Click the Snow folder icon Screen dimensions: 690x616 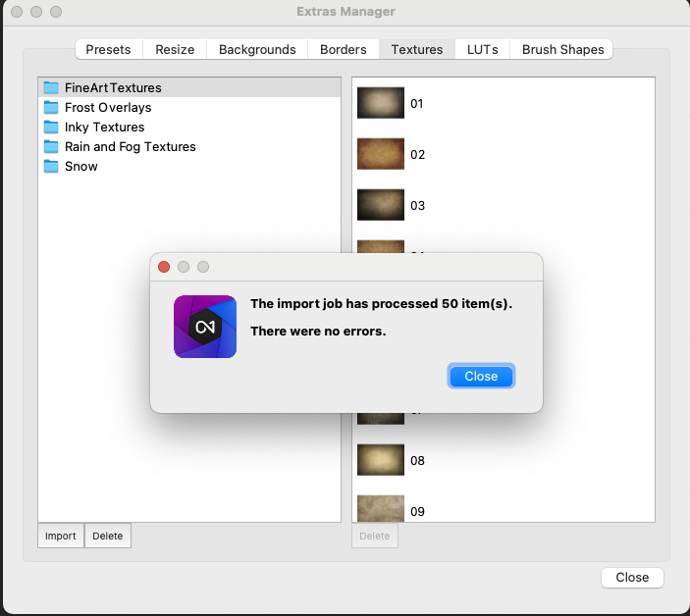coord(51,167)
